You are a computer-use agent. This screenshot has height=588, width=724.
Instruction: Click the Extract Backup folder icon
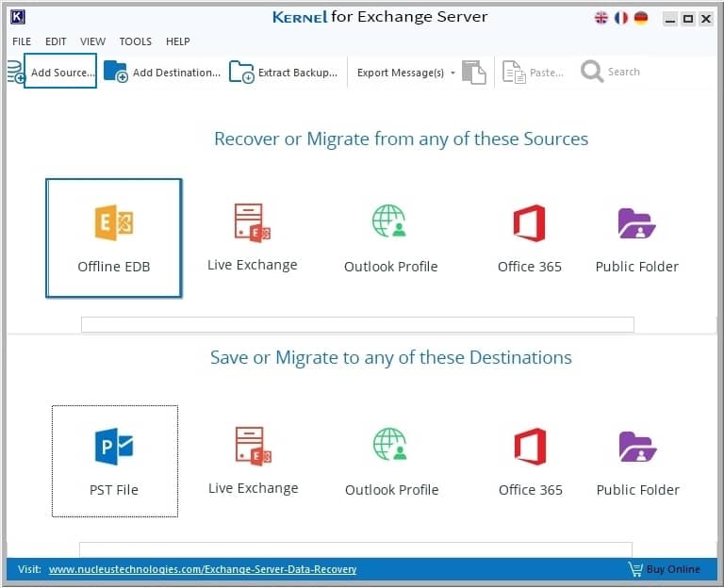pyautogui.click(x=241, y=72)
